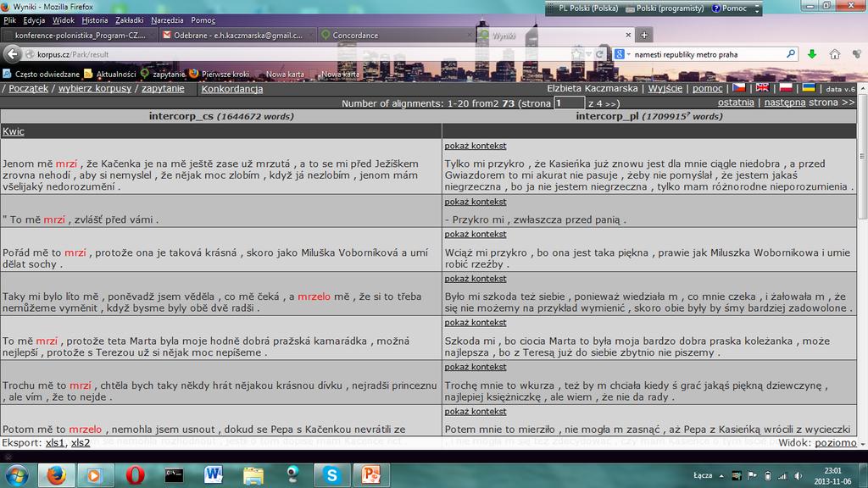Open Microsoft Word from taskbar
868x488 pixels.
coord(213,474)
